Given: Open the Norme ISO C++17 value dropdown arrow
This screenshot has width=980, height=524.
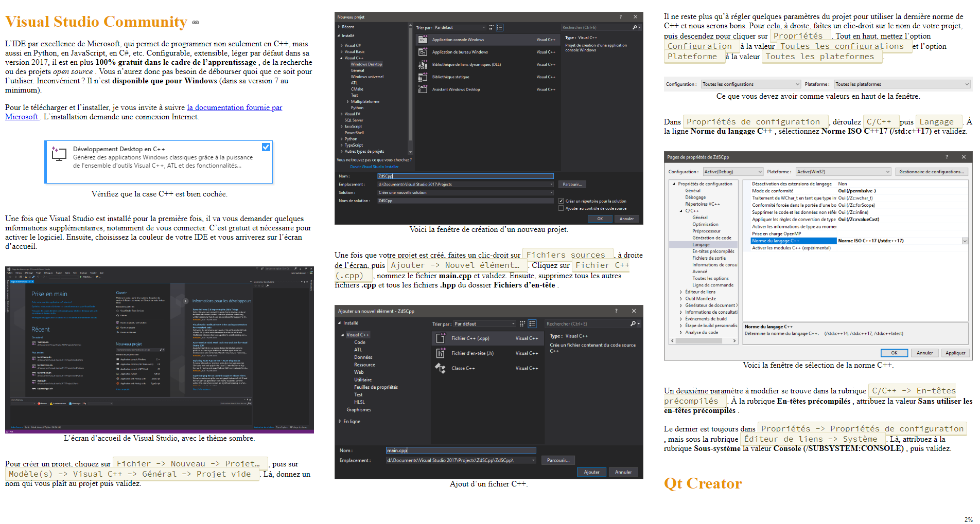Looking at the screenshot, I should 965,241.
